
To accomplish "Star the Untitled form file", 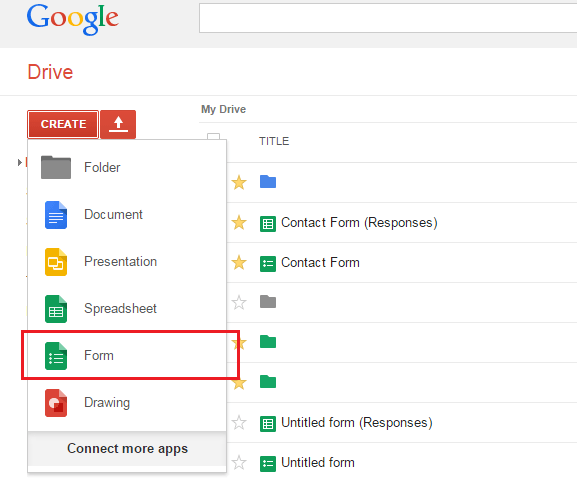I will click(239, 463).
